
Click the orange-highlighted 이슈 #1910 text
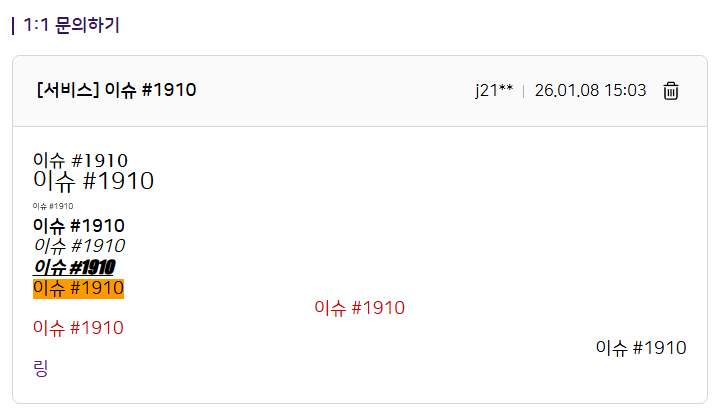[x=78, y=288]
